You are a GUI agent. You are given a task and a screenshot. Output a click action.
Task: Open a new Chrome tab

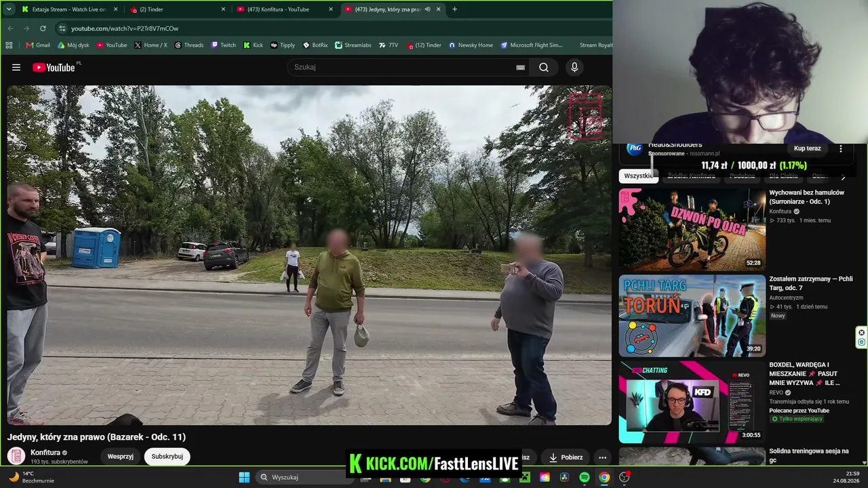454,9
